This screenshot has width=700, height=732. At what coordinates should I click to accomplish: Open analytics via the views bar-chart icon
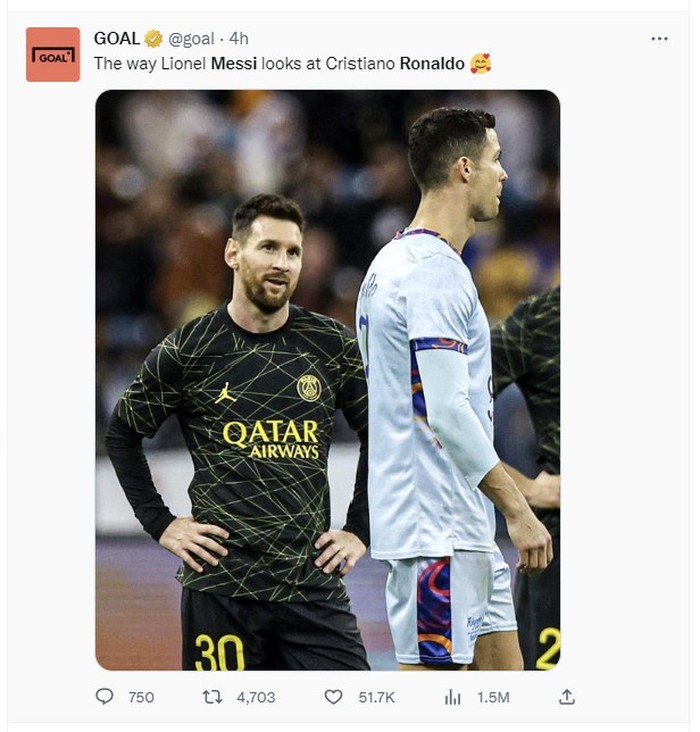click(453, 696)
